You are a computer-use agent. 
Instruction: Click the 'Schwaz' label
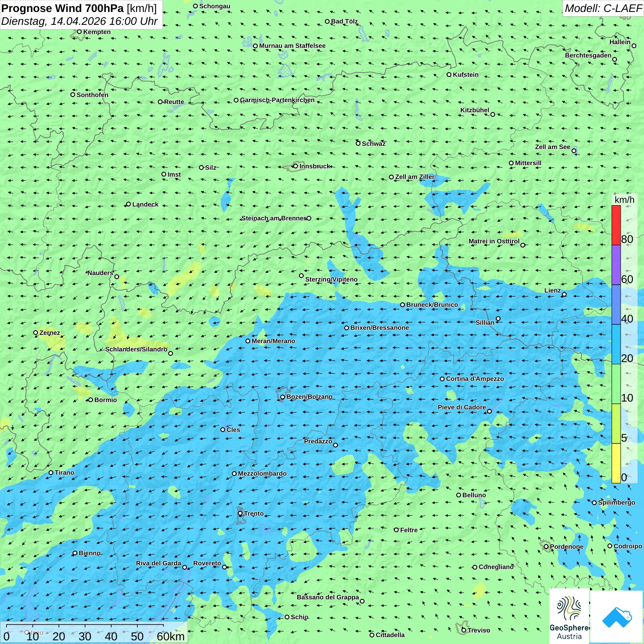pos(374,144)
